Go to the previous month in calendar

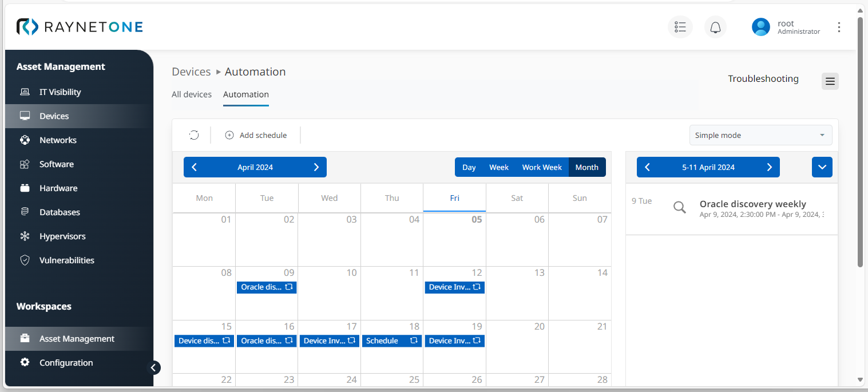coord(194,167)
